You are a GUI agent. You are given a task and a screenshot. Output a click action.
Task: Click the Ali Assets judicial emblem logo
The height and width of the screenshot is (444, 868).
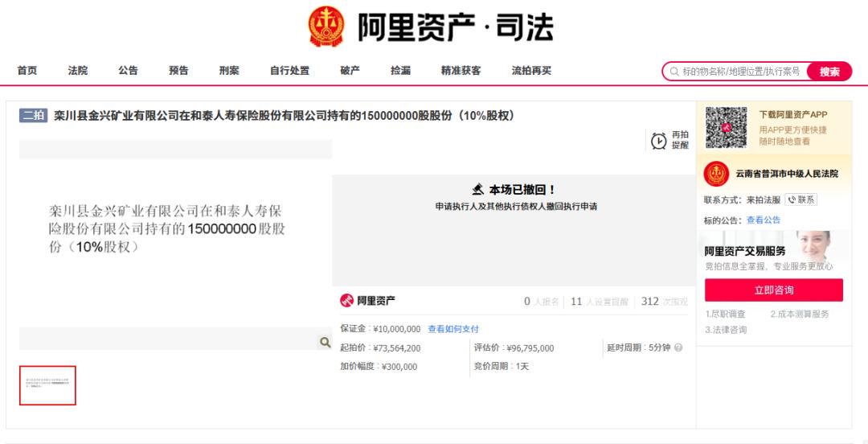(326, 27)
